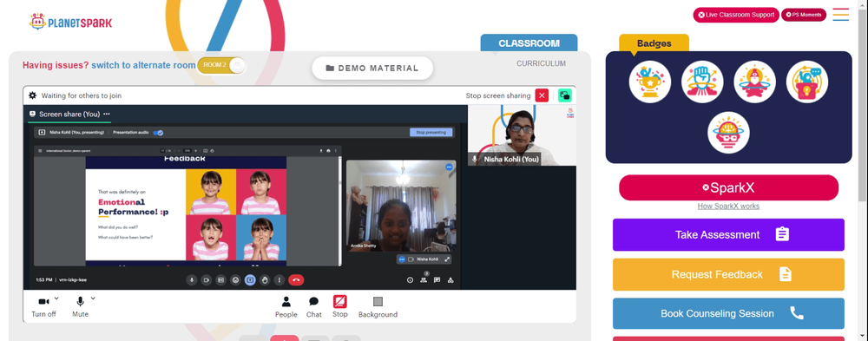The height and width of the screenshot is (341, 868).
Task: Open the hamburger menu at top right
Action: [840, 15]
